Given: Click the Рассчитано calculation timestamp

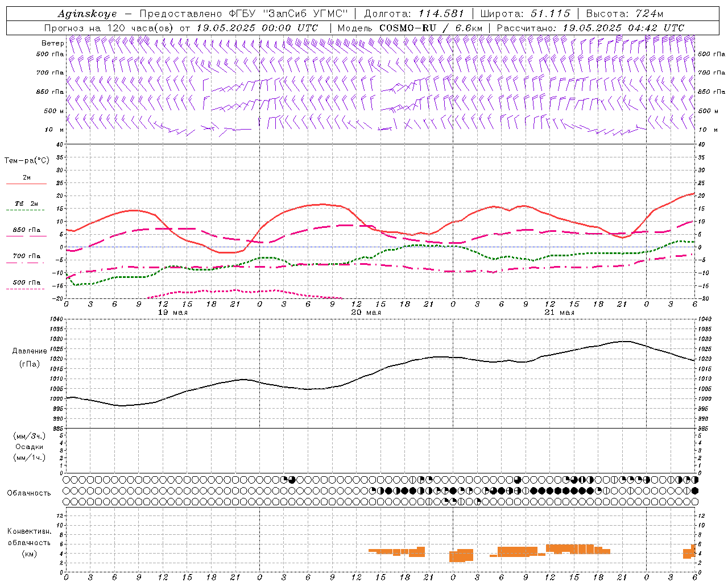Looking at the screenshot, I should tap(590, 28).
